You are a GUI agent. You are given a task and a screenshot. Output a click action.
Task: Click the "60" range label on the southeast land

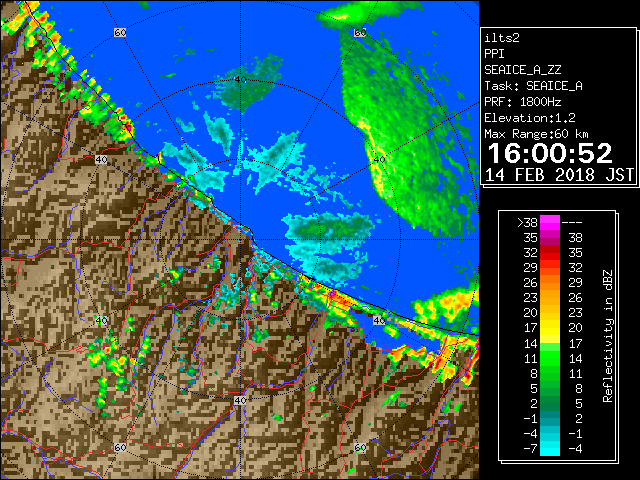point(360,448)
